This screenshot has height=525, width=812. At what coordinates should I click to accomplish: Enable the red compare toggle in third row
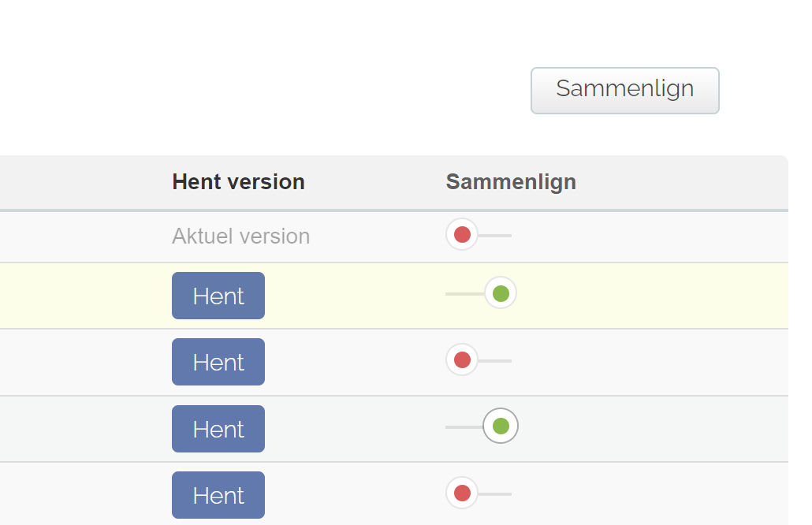[x=478, y=360]
